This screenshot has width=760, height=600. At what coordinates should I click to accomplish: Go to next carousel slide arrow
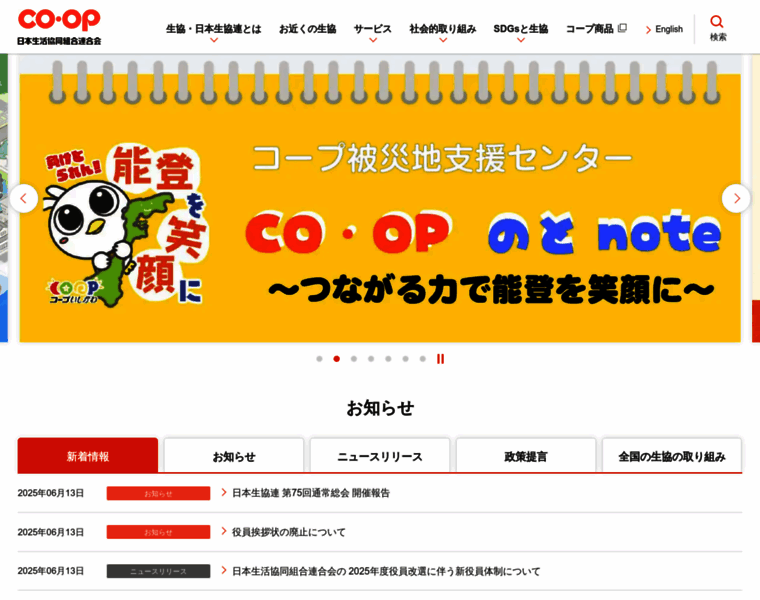[x=736, y=198]
